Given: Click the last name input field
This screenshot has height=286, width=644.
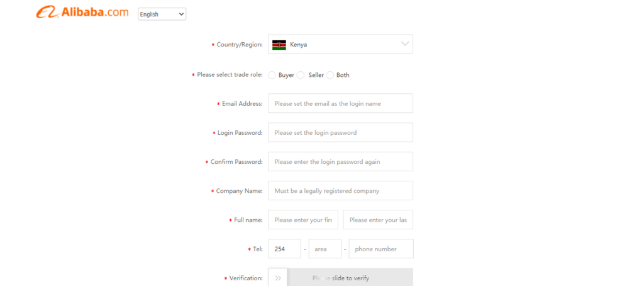Looking at the screenshot, I should pyautogui.click(x=378, y=220).
